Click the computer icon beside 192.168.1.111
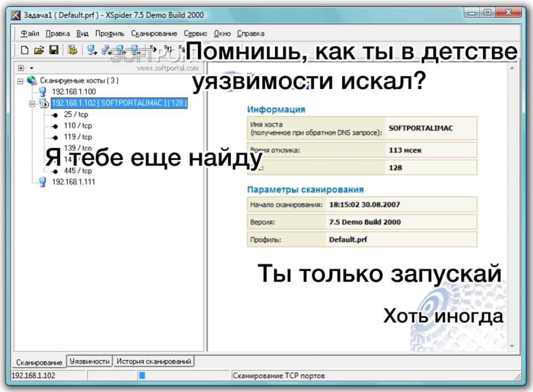 [43, 181]
